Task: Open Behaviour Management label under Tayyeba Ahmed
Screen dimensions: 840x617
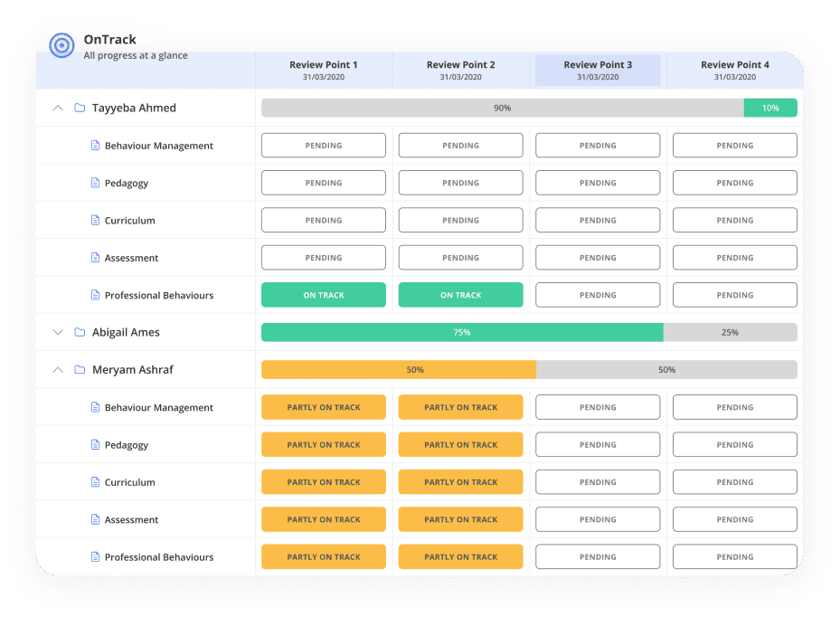Action: [x=159, y=146]
